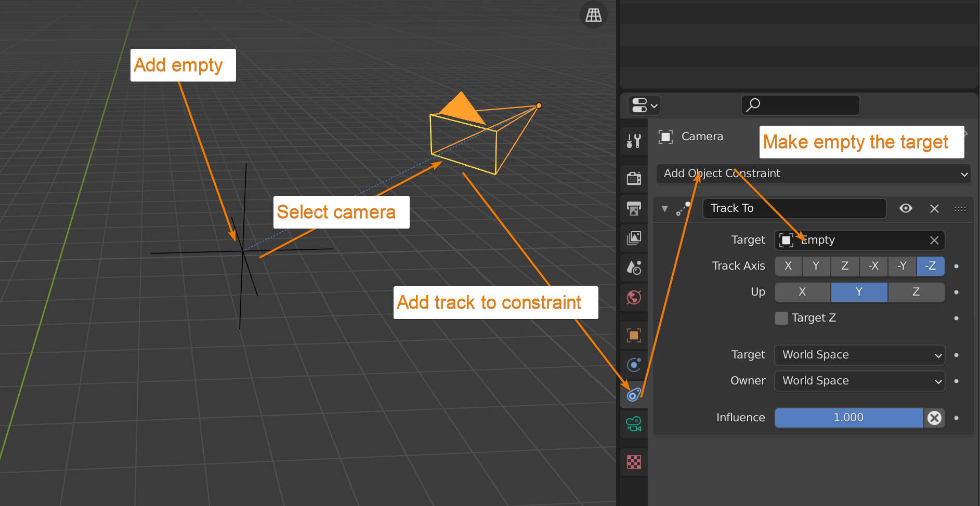Clear the Empty target with the X
Screen dimensions: 980x506
coord(934,240)
